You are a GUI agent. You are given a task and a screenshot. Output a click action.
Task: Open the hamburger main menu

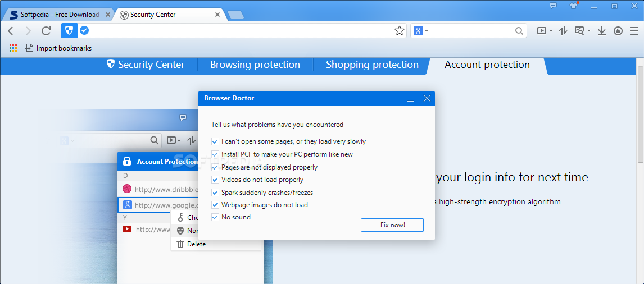point(634,31)
